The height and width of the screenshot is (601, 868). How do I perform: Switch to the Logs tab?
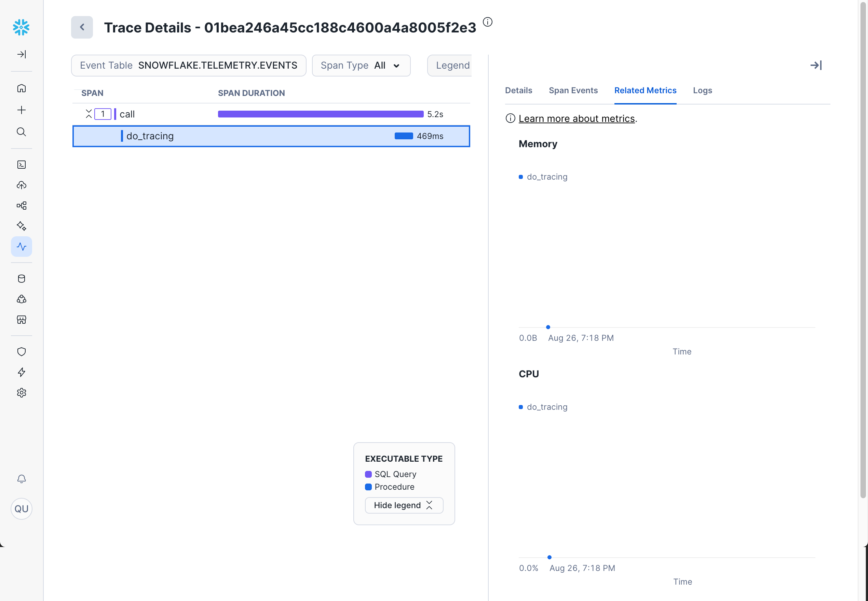pyautogui.click(x=702, y=90)
